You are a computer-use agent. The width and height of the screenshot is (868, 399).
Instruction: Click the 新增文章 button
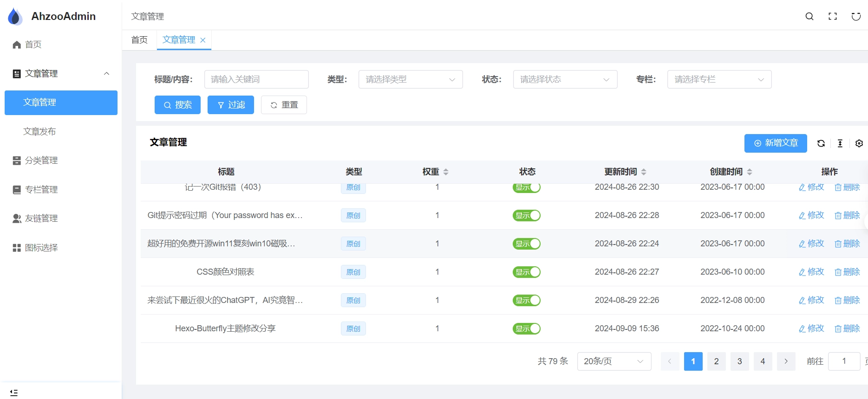(775, 143)
